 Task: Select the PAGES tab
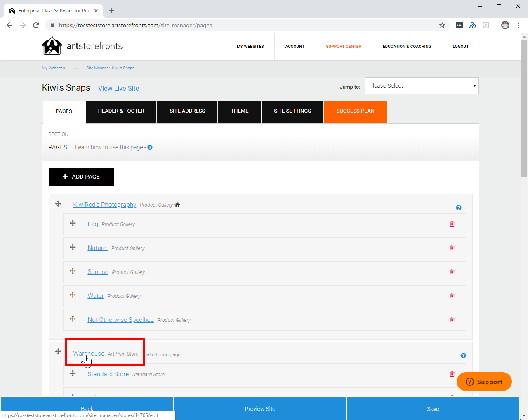tap(64, 112)
